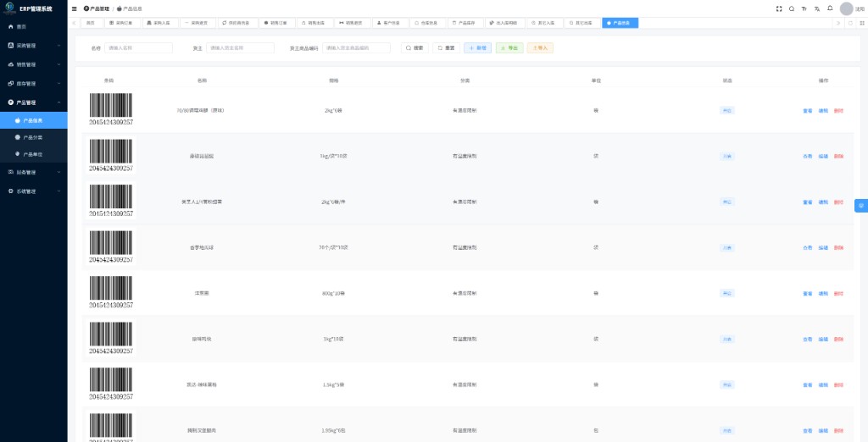Switch to the 销售出库 tab
This screenshot has width=868, height=442.
(314, 23)
